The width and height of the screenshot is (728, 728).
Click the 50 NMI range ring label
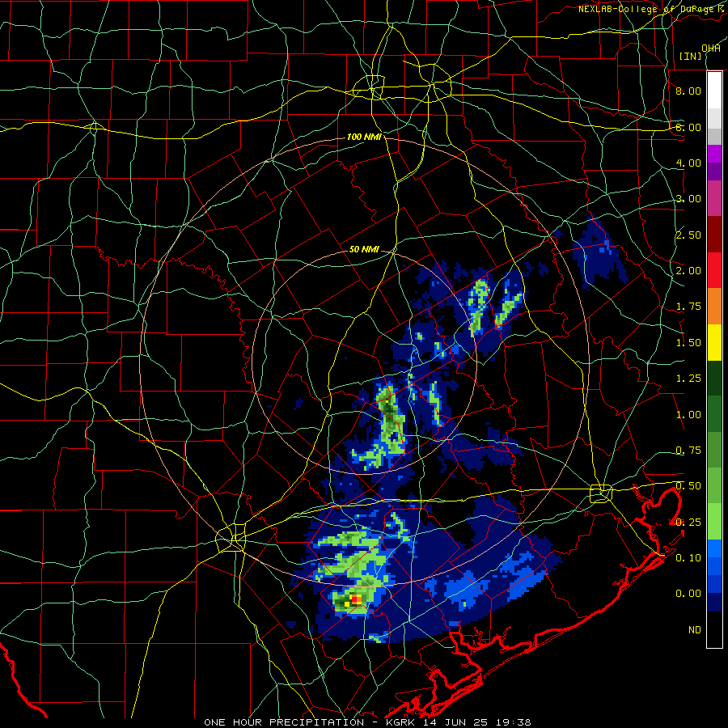pos(365,249)
